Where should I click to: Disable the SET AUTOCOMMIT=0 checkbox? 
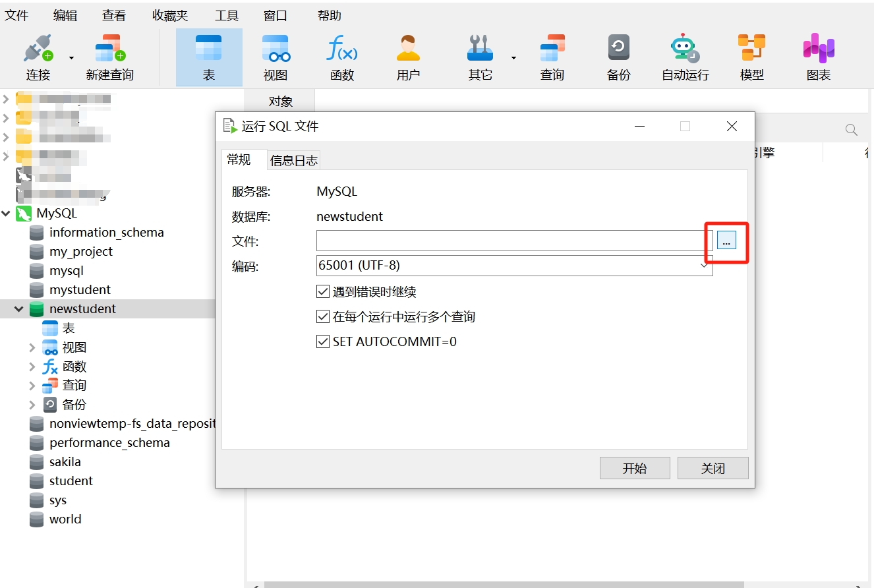(x=323, y=341)
